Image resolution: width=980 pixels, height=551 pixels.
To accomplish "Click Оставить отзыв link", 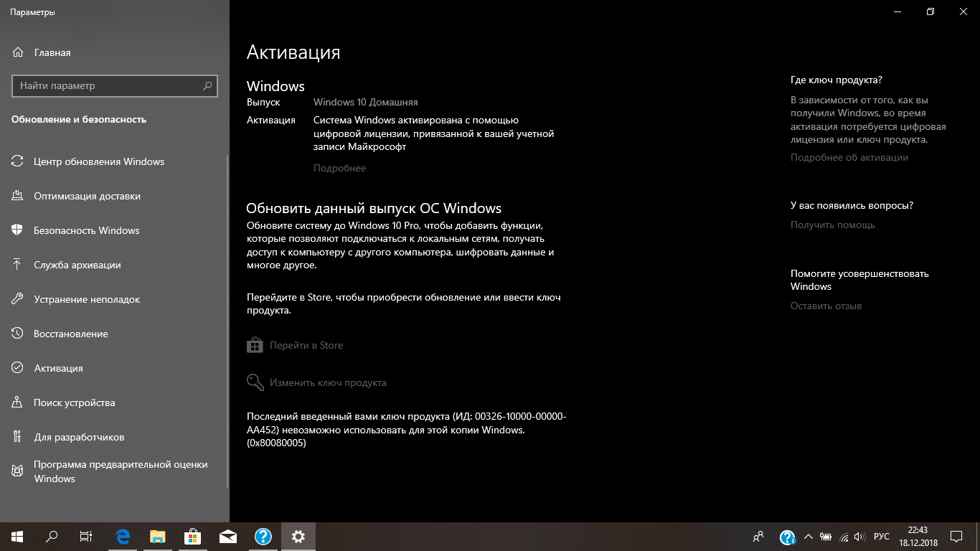I will (x=826, y=306).
